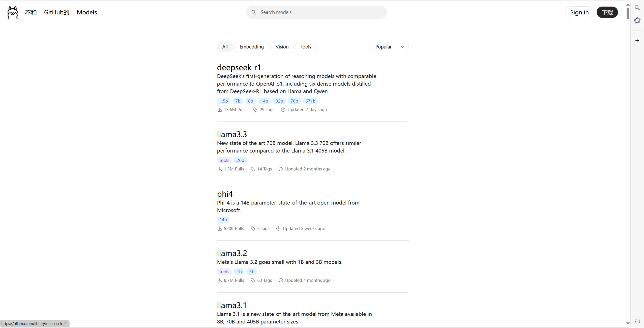Select the Vision filter
The image size is (644, 328).
[x=282, y=47]
